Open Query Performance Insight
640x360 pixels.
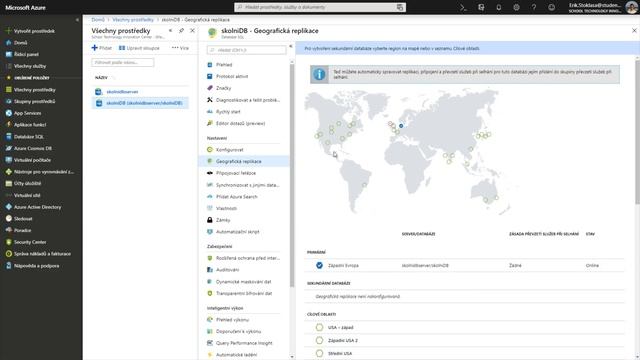244,343
